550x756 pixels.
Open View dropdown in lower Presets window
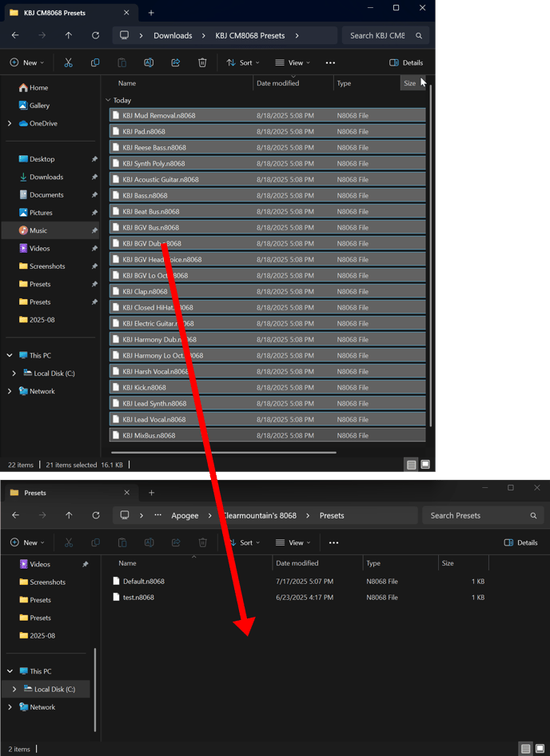[x=293, y=543]
